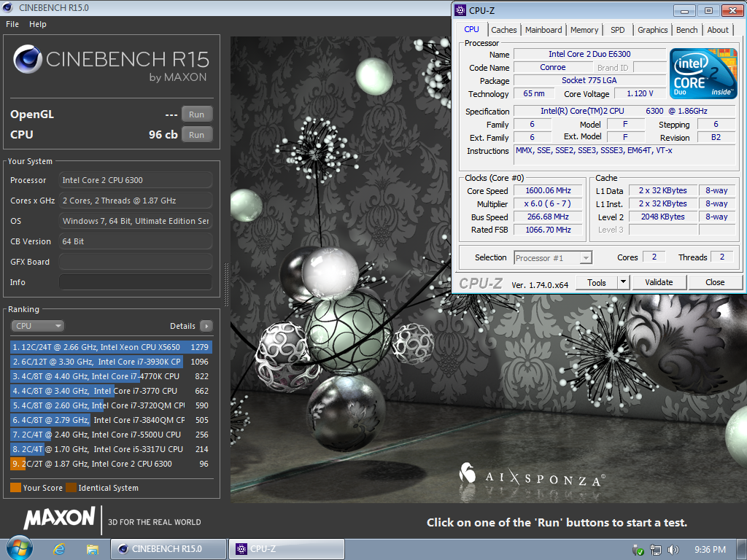
Task: Click the Cores x GHz field
Action: (x=135, y=201)
